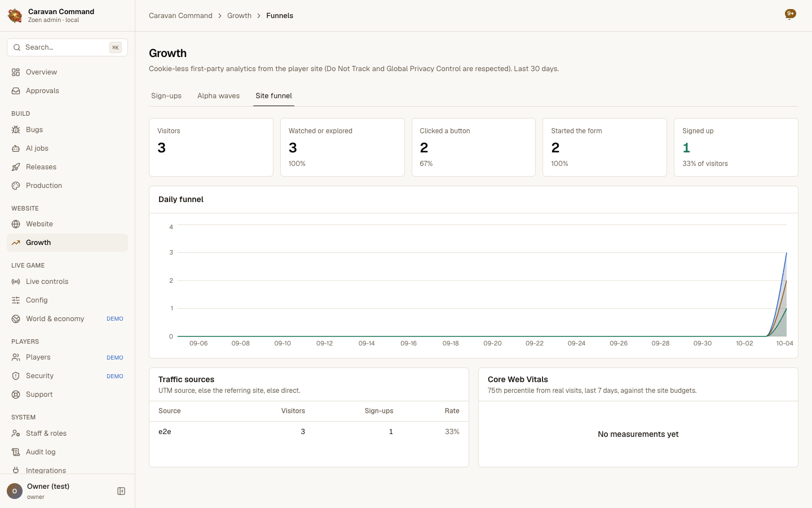Switch to the Sign-ups tab
812x508 pixels.
[x=166, y=96]
